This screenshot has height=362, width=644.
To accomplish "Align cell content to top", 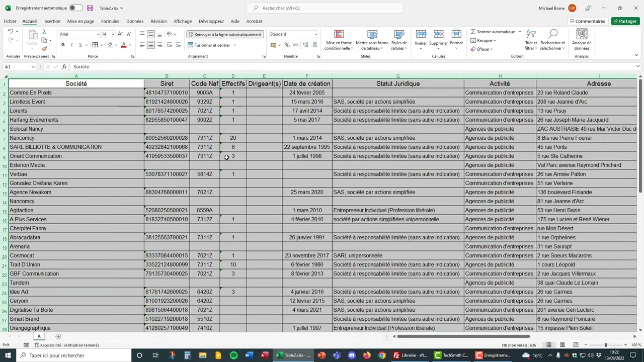I will coord(142,34).
